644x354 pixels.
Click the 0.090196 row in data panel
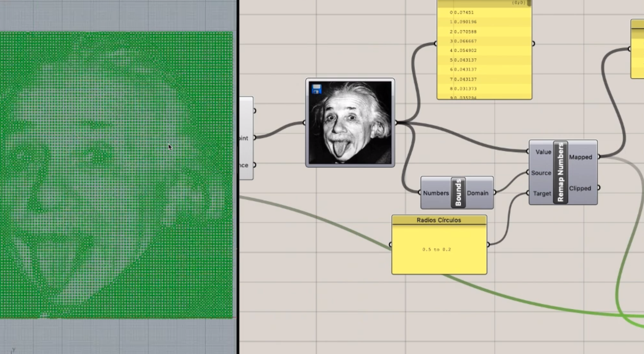(x=484, y=22)
